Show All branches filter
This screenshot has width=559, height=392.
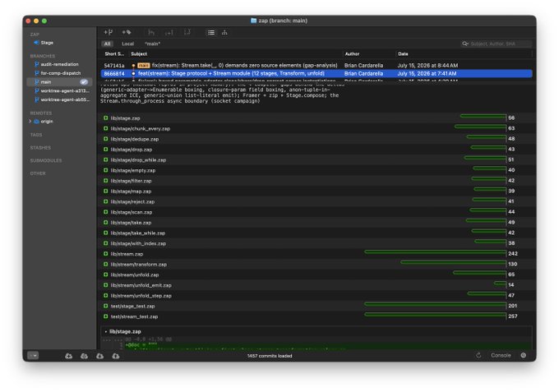coord(107,44)
